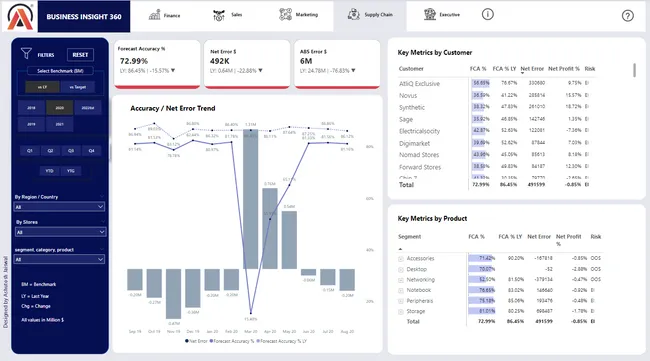Expand the Desktop segment row

point(401,269)
